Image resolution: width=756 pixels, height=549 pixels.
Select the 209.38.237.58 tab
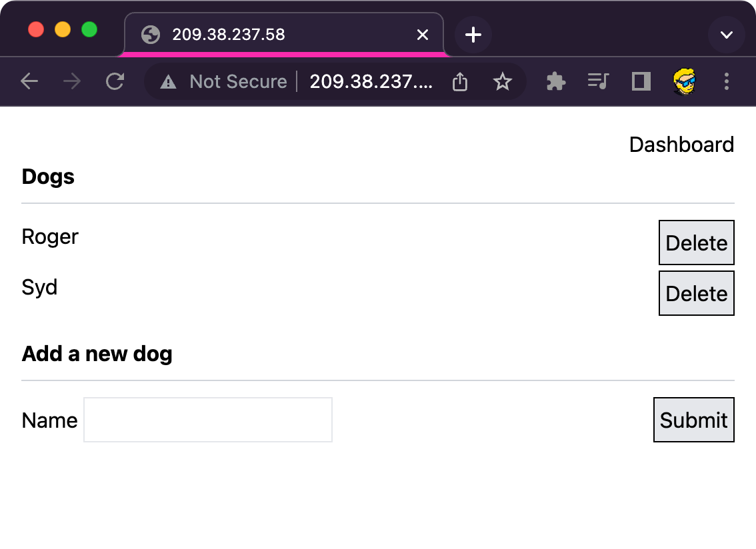[x=267, y=35]
